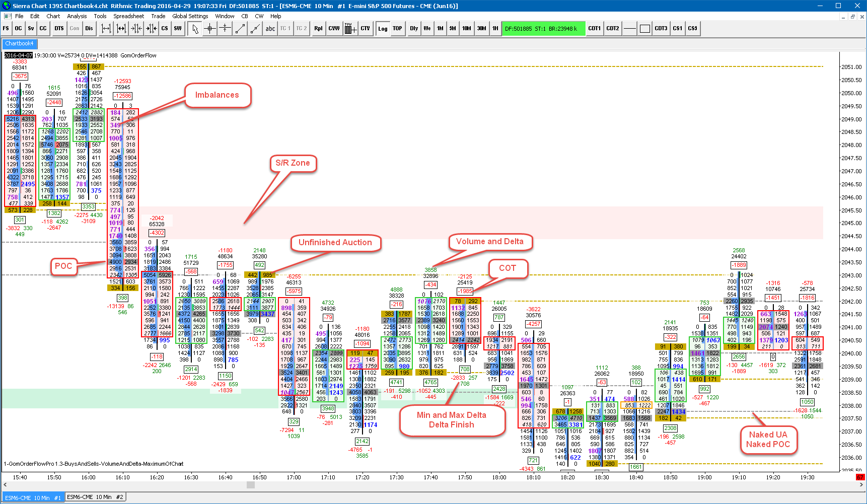
Task: Click the CDT1 toolbar button
Action: (595, 29)
